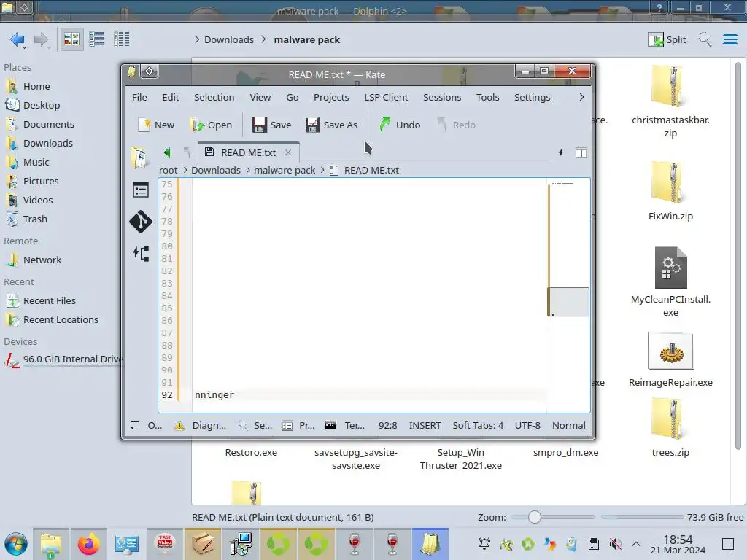Go to previous tab arrow in Kate

(167, 152)
